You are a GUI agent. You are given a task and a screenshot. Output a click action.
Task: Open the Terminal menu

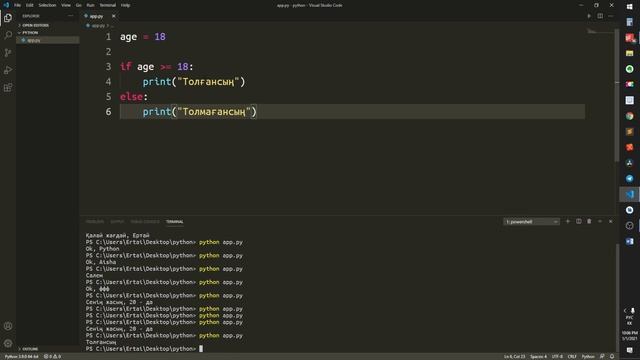[107, 5]
